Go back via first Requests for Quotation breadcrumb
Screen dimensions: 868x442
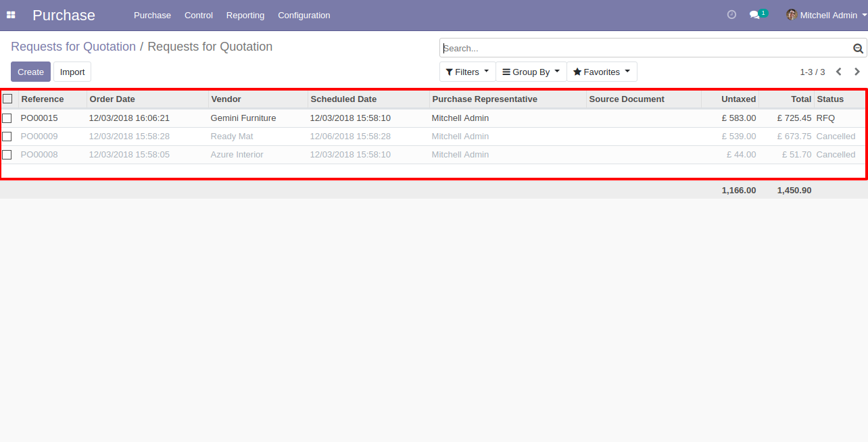(x=73, y=47)
